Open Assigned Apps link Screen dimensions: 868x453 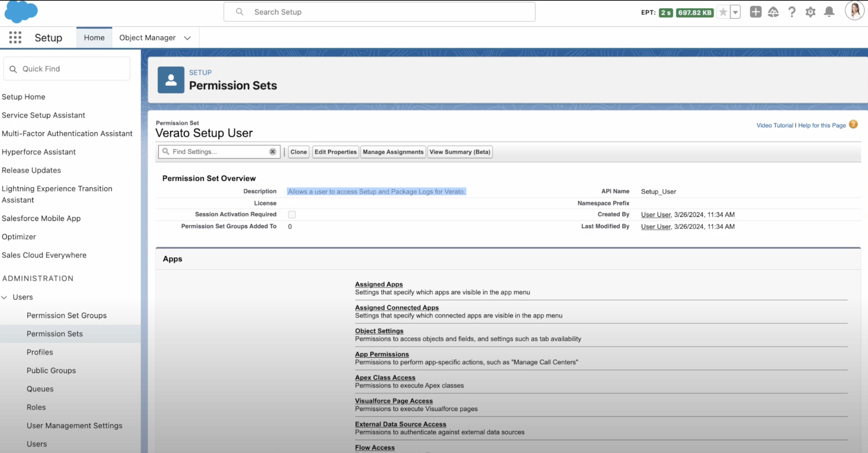tap(379, 285)
